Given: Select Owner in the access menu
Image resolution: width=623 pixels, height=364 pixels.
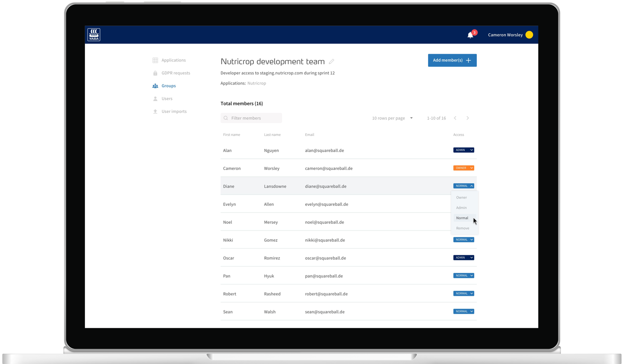Looking at the screenshot, I should [x=461, y=197].
